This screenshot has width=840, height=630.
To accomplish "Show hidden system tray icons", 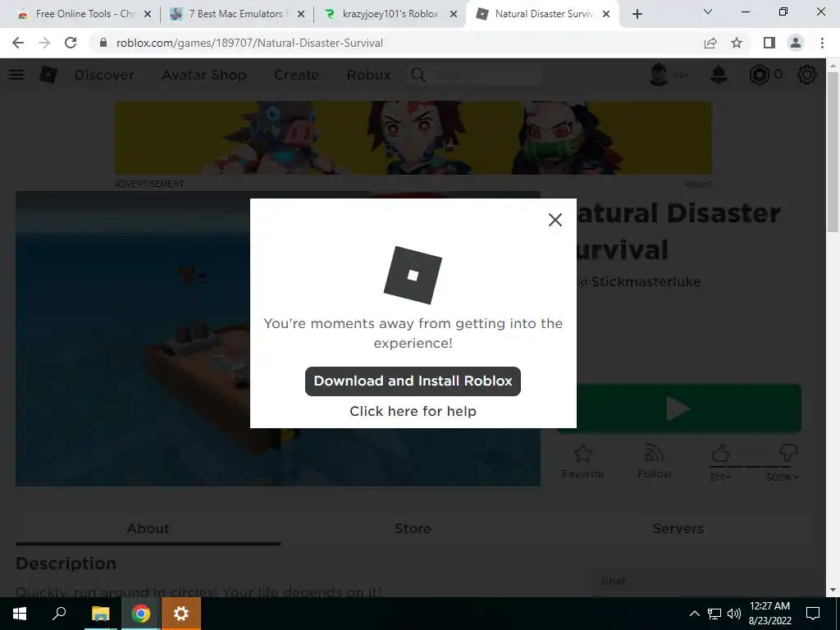I will click(x=694, y=614).
